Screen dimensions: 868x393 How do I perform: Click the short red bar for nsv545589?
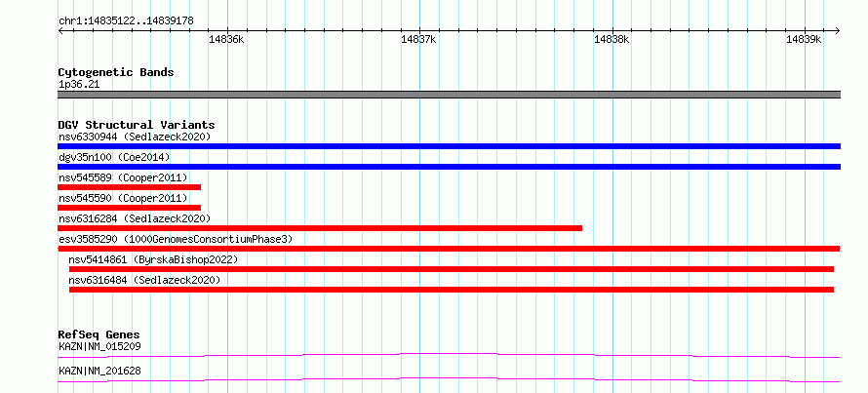coord(129,187)
